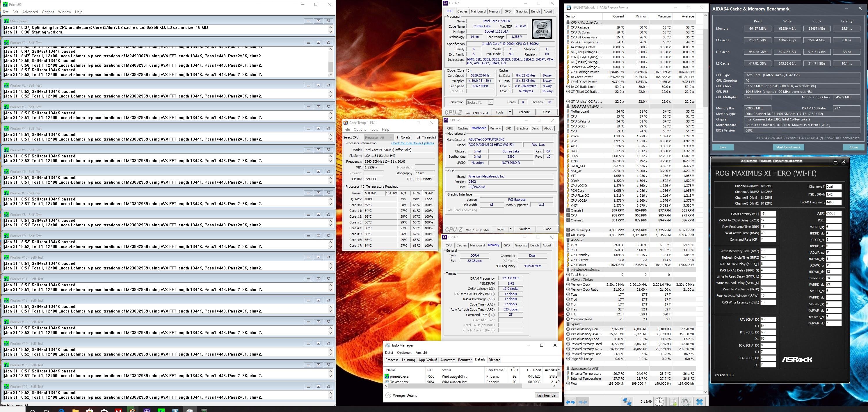Collapse Memory Timings sensor group
The width and height of the screenshot is (868, 412).
[568, 280]
